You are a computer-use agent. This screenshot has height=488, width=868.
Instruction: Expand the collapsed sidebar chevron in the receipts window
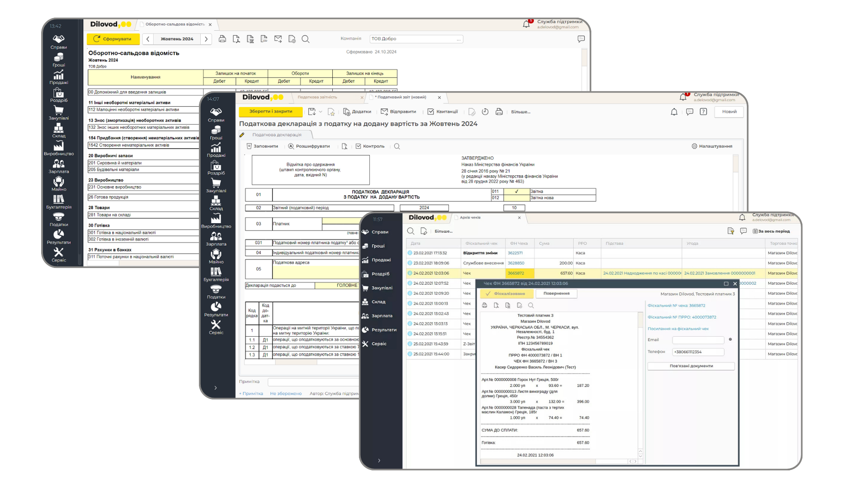(x=379, y=460)
